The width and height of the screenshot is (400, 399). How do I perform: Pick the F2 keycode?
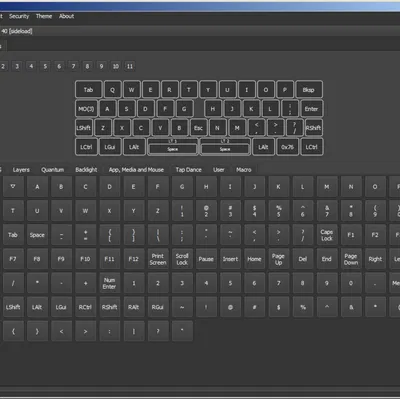pyautogui.click(x=375, y=235)
